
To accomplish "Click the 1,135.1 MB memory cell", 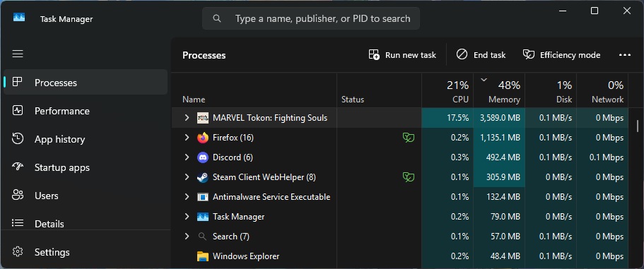I will point(499,138).
